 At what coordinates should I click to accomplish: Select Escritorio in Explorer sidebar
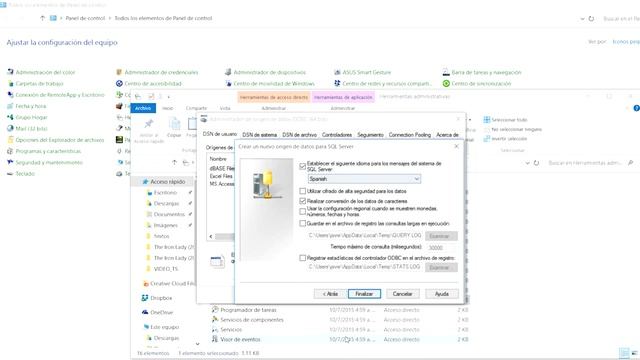(165, 192)
